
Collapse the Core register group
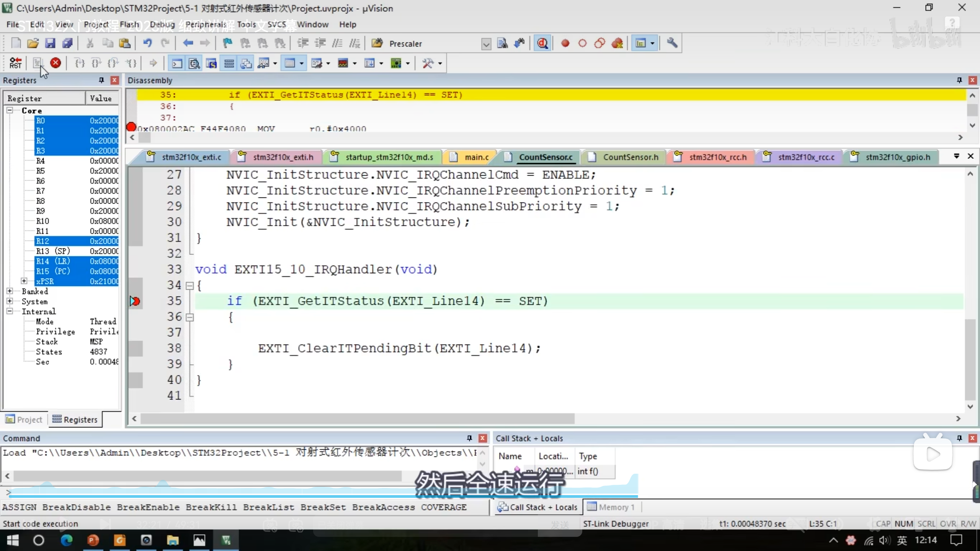coord(10,110)
